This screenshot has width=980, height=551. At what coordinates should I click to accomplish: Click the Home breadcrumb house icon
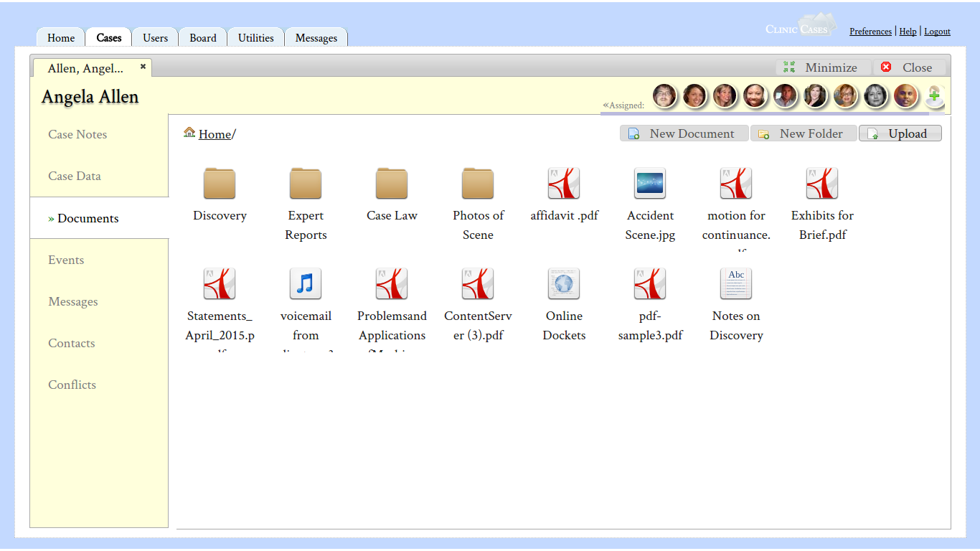click(189, 133)
